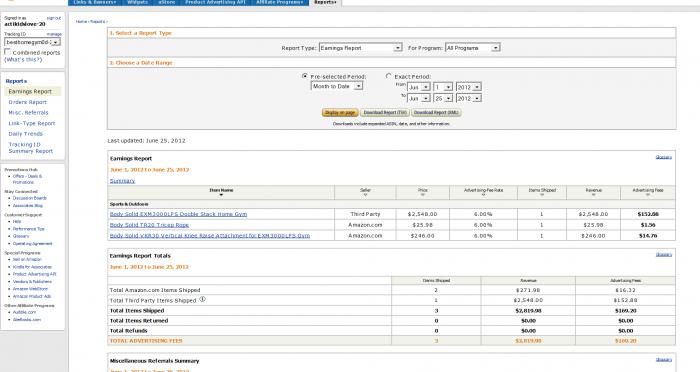Click manage link next to Tracking ID
This screenshot has width=700, height=372.
click(x=54, y=34)
